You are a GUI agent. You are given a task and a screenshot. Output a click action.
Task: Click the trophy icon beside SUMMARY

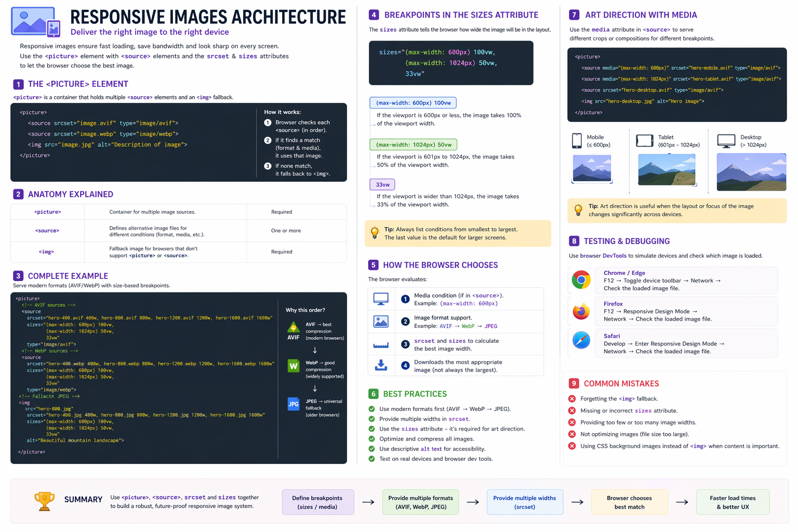tap(45, 501)
